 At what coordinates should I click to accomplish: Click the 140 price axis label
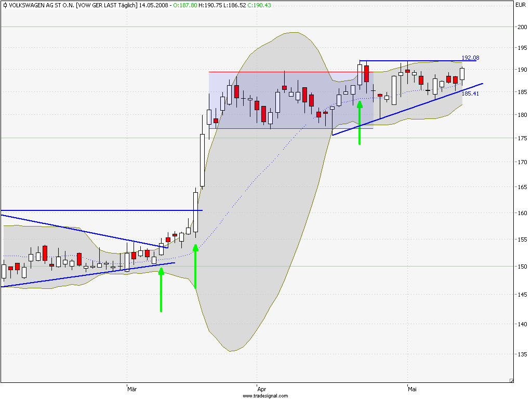click(522, 324)
